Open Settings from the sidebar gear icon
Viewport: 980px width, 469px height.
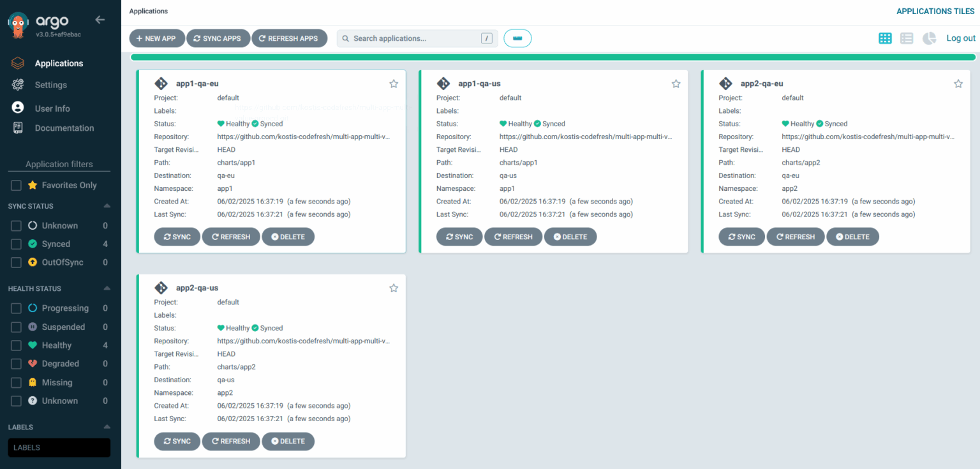[17, 84]
